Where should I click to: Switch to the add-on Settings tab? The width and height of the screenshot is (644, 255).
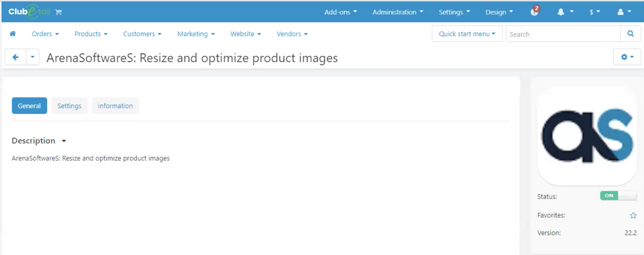click(x=69, y=106)
